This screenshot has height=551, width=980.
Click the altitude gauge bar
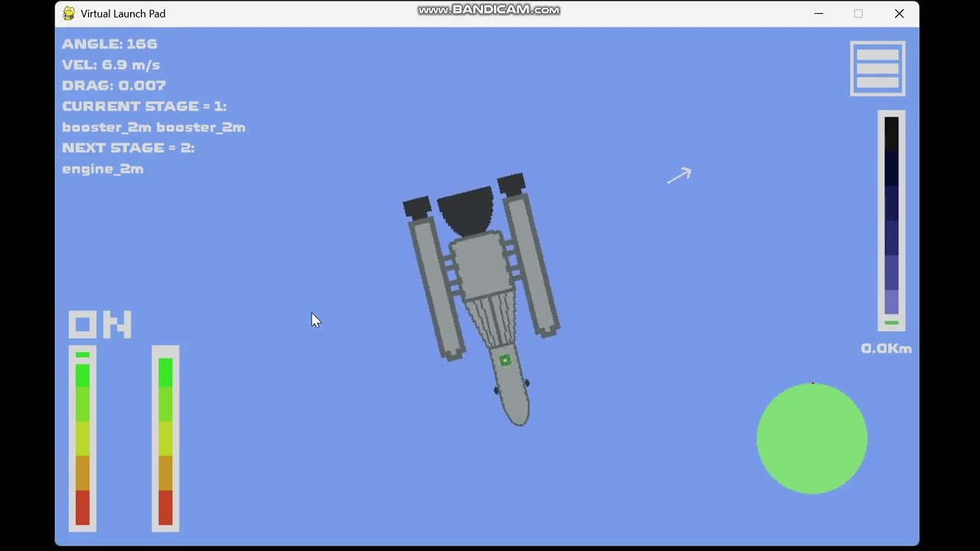click(891, 221)
